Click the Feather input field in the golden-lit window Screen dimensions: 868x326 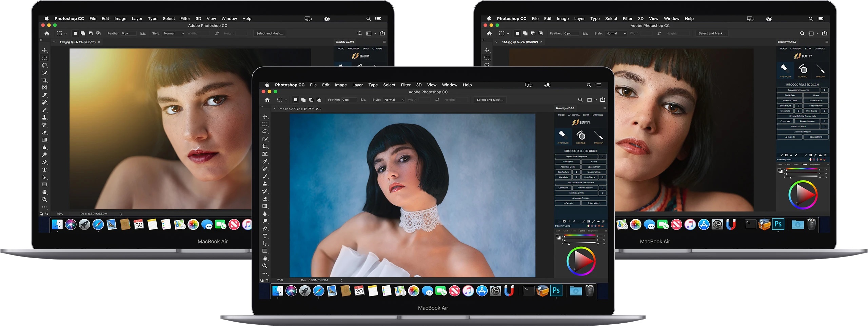click(129, 33)
